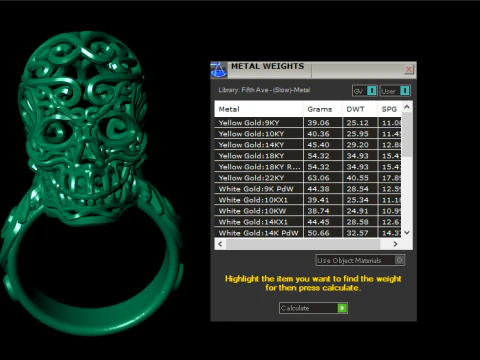This screenshot has width=480, height=360.
Task: Click the vertical scrollbar thumb
Action: click(407, 135)
